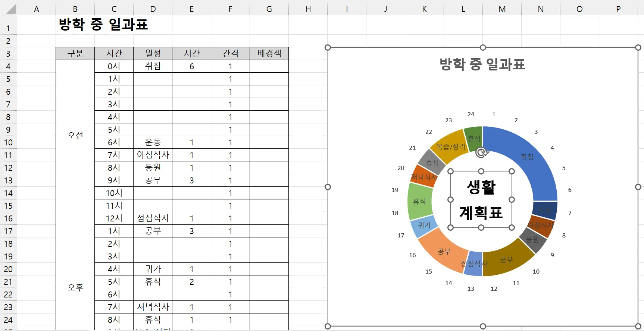The height and width of the screenshot is (331, 644).
Task: Click the chart title 방학 중 일과표
Action: click(x=482, y=64)
